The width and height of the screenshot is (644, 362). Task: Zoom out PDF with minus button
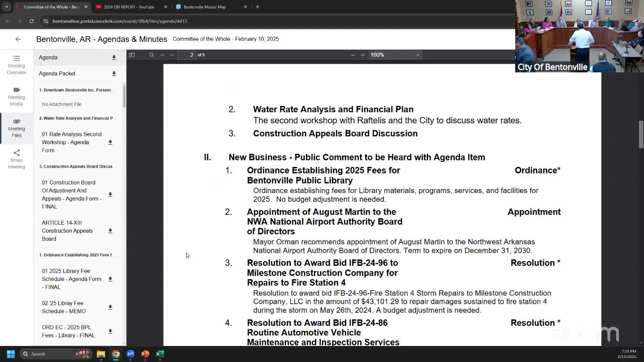coord(353,55)
